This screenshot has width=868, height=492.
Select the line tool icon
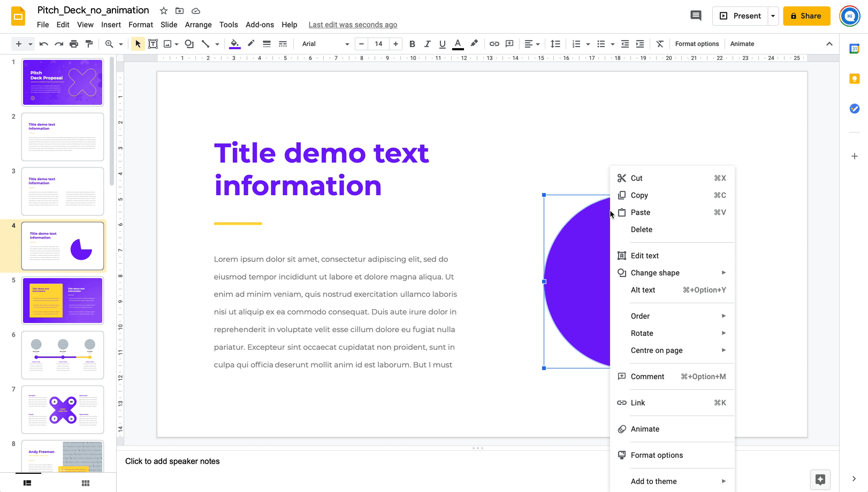coord(205,44)
